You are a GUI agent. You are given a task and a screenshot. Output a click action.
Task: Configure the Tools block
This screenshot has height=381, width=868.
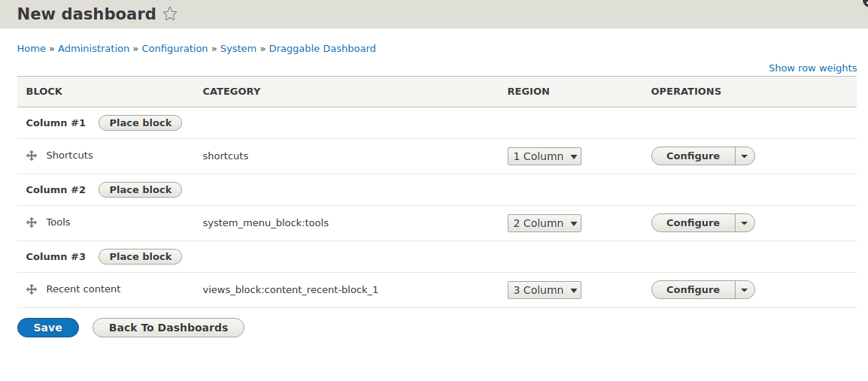point(693,223)
